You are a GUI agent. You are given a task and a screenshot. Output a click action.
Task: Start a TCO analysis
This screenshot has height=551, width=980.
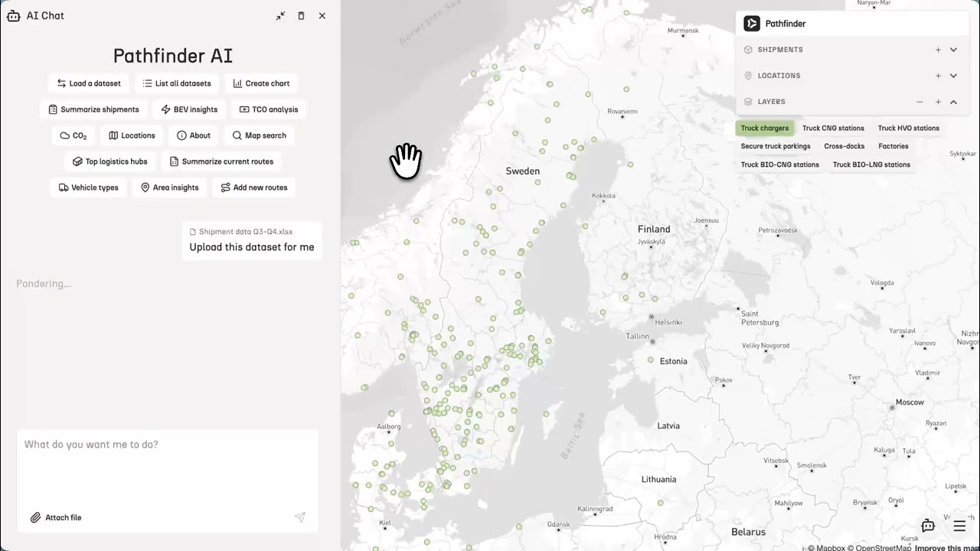click(269, 109)
